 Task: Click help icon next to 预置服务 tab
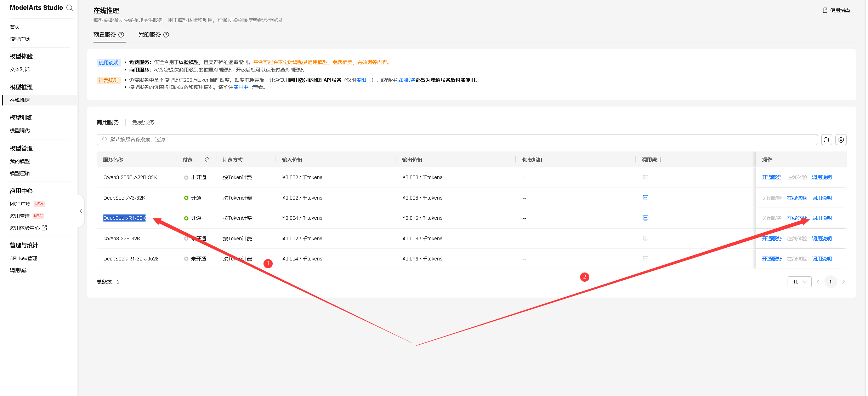point(121,35)
